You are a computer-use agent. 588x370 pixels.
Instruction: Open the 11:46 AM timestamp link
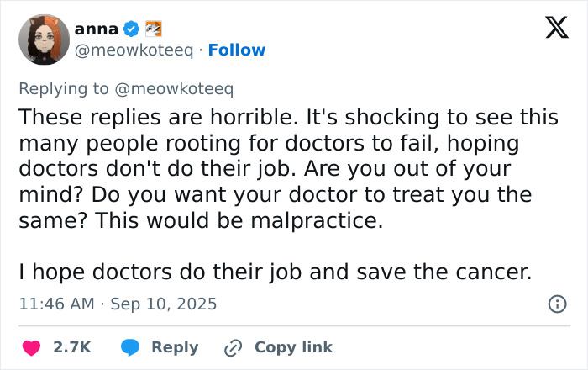(56, 304)
